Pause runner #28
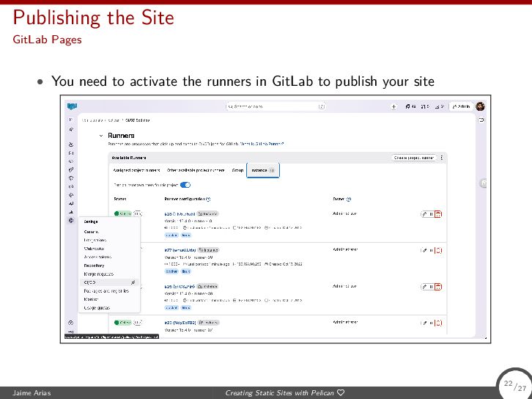The image size is (532, 399). [431, 214]
